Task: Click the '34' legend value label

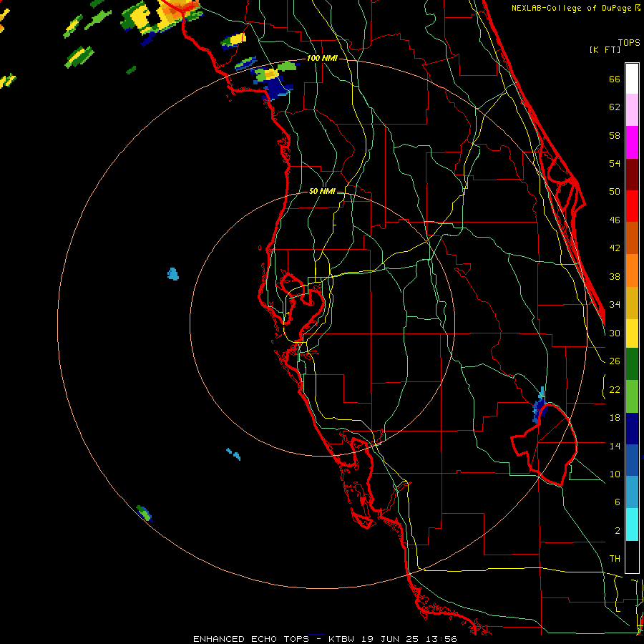Action: (615, 304)
